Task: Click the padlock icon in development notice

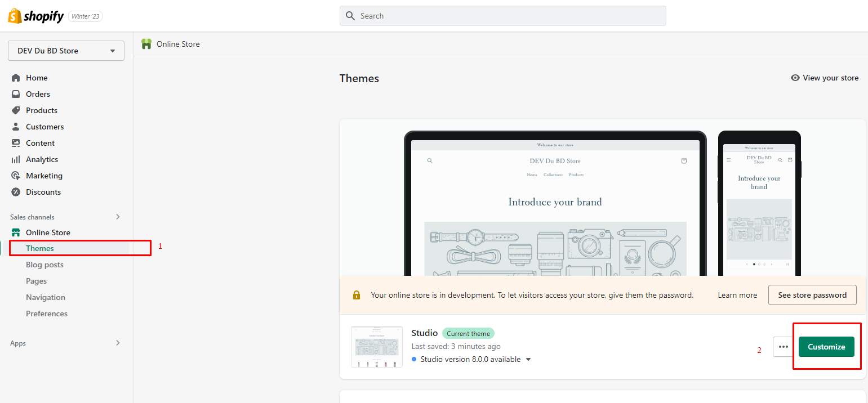Action: 357,295
